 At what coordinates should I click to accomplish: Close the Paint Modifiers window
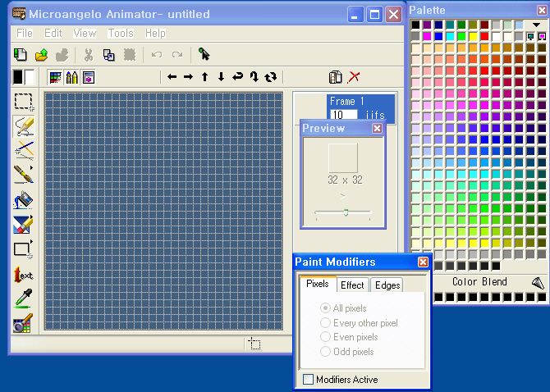point(423,262)
